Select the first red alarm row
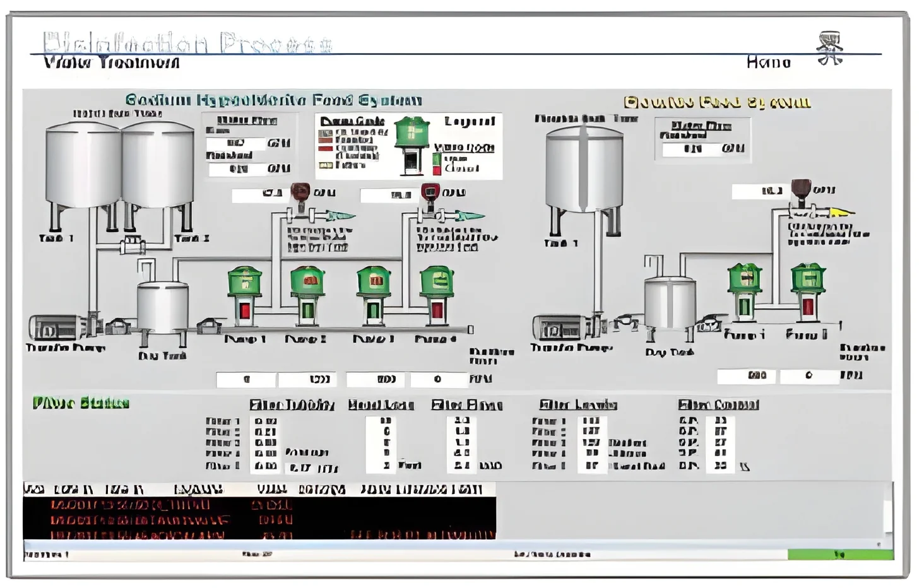924x588 pixels. tap(259, 505)
